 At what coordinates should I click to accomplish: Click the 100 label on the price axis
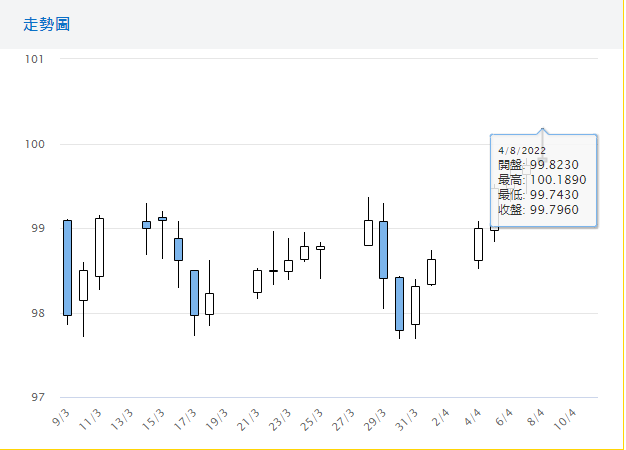click(x=34, y=144)
